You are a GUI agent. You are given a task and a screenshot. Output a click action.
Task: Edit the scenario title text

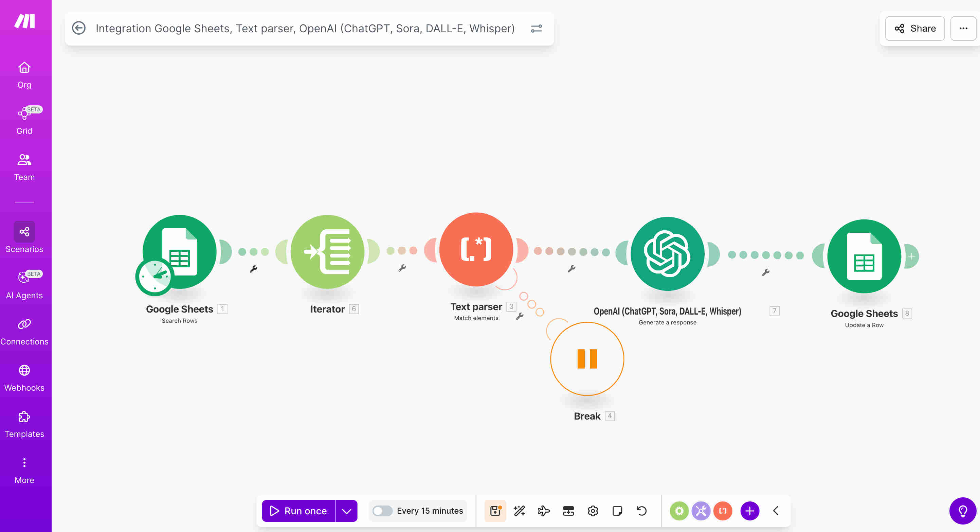click(305, 29)
